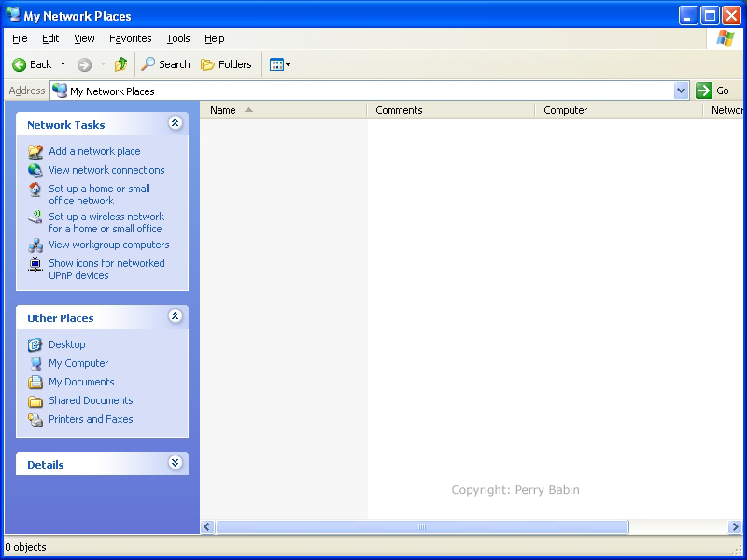Screen dimensions: 747x560
Task: Click the horizontal scrollbar left arrow
Action: click(x=207, y=526)
